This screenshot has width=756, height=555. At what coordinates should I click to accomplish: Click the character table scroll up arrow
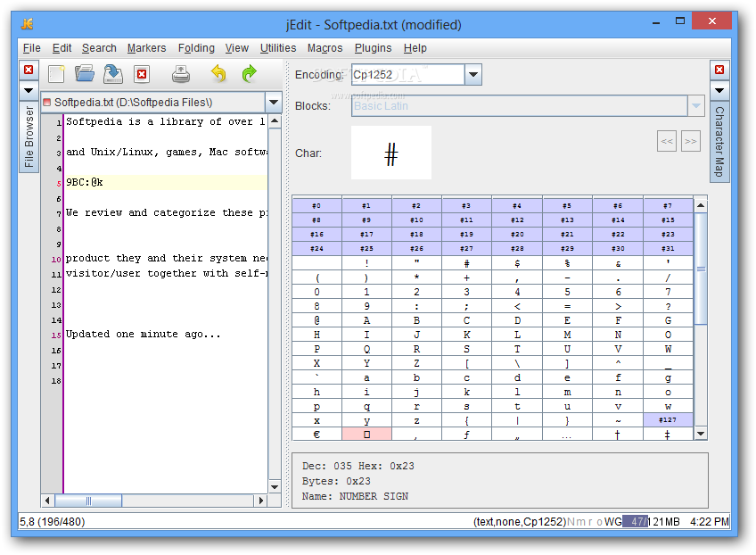701,205
